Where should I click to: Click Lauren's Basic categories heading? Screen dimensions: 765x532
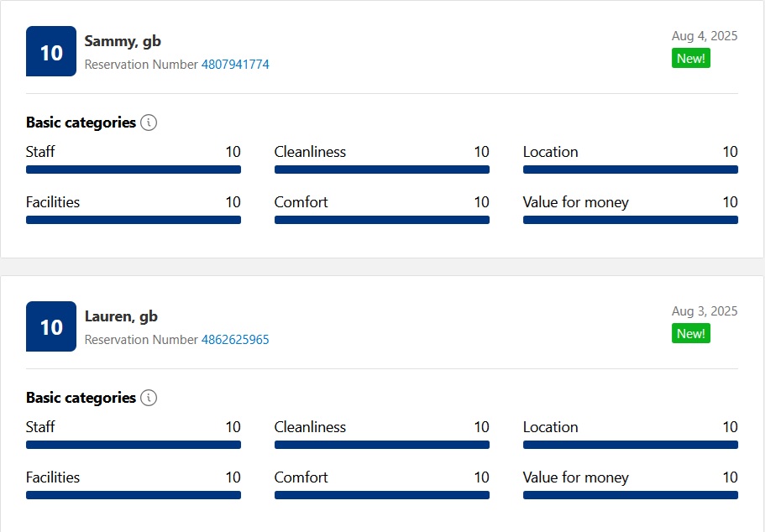pos(81,398)
